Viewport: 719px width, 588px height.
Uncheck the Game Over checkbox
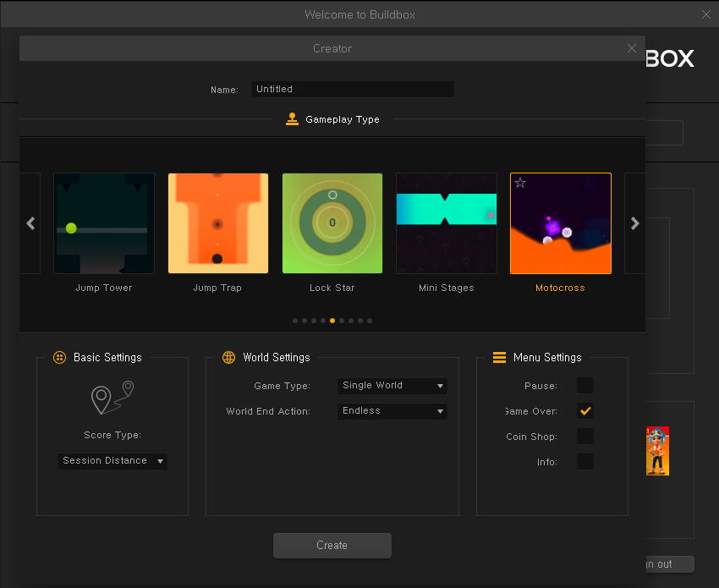click(x=585, y=411)
